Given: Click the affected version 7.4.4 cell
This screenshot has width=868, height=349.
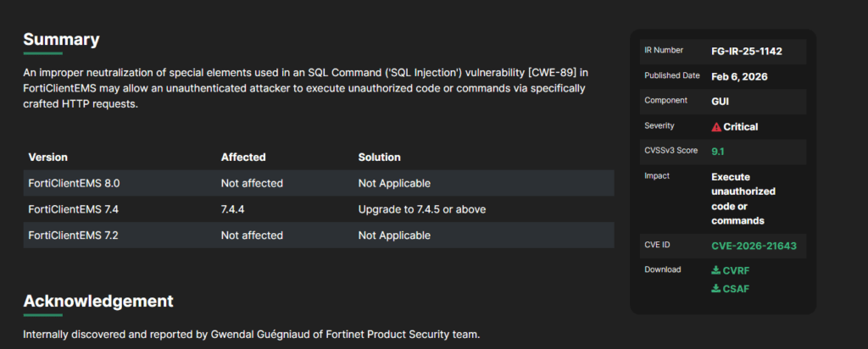Looking at the screenshot, I should (x=236, y=209).
